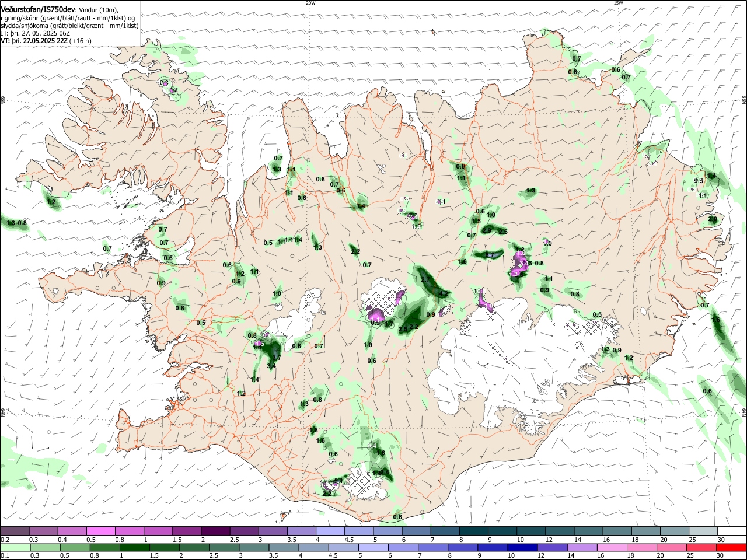This screenshot has width=747, height=560.
Task: Select the 4 pale lavender swatch in upper legend
Action: click(330, 531)
